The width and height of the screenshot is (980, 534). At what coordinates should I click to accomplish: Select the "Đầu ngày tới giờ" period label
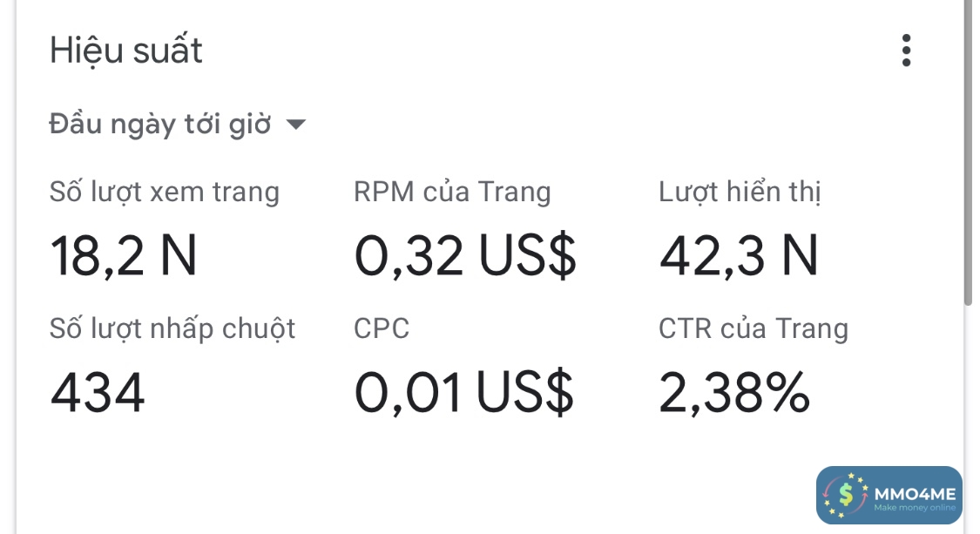pos(160,125)
